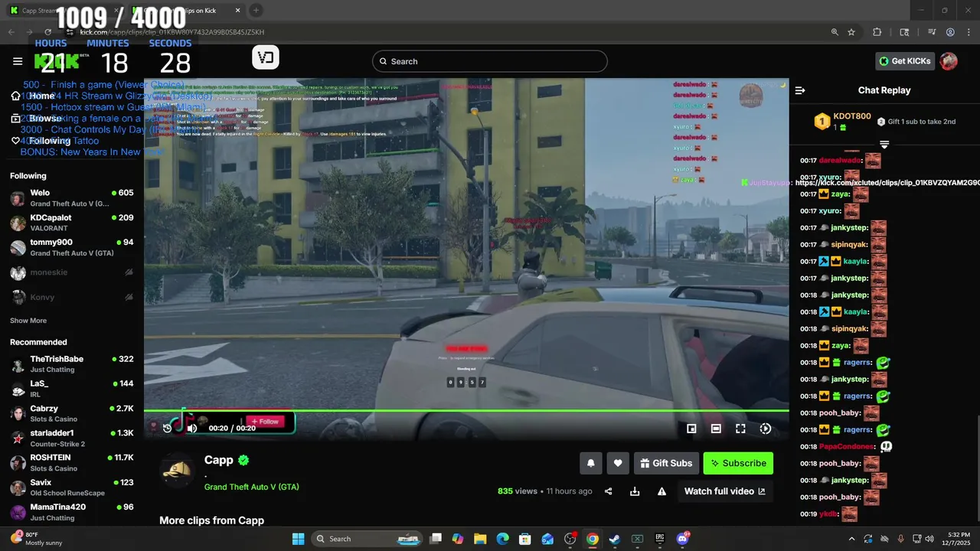
Task: Go to Home in the sidebar
Action: 34,96
